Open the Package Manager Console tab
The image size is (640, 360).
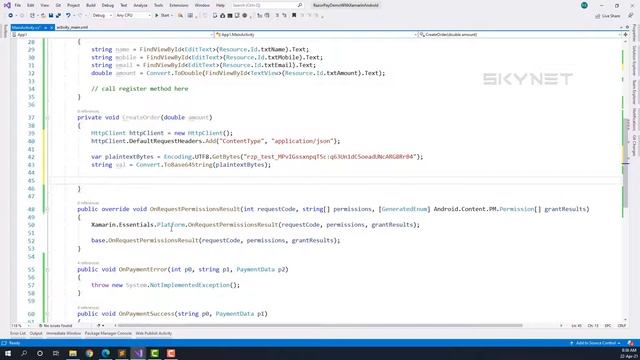pyautogui.click(x=108, y=333)
